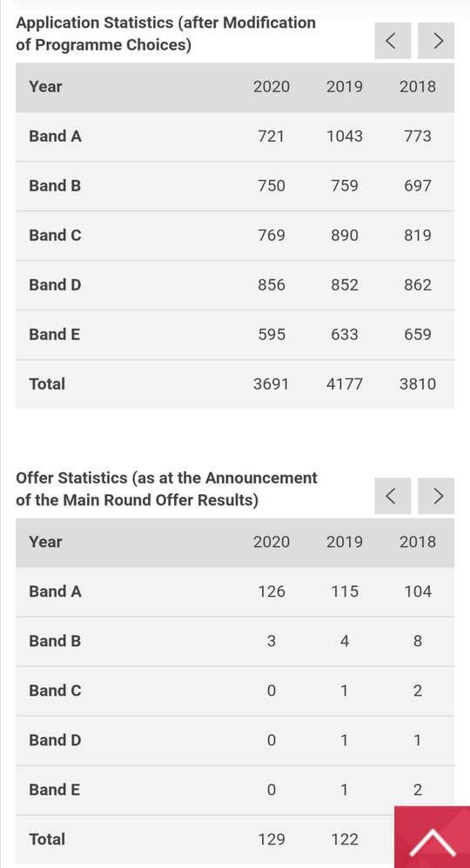This screenshot has height=868, width=470.
Task: Click the 1043 value for Band A 2019
Action: click(x=344, y=137)
